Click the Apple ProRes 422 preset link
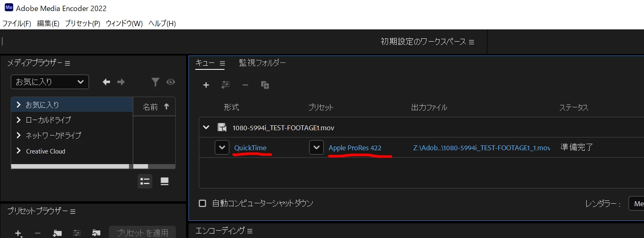This screenshot has height=238, width=644. [x=355, y=148]
